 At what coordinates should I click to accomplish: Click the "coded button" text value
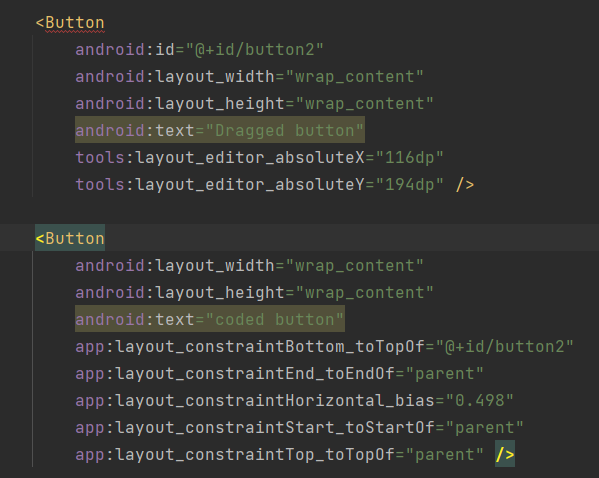click(275, 319)
